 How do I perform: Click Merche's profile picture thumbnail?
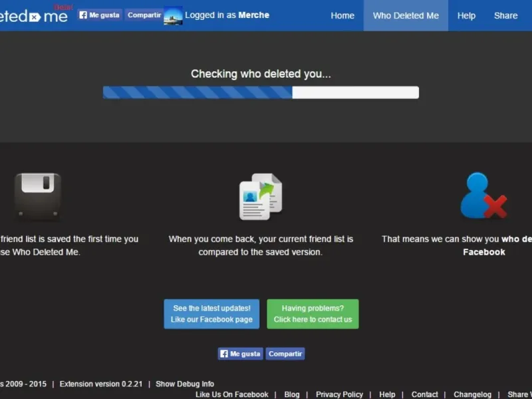coord(173,15)
